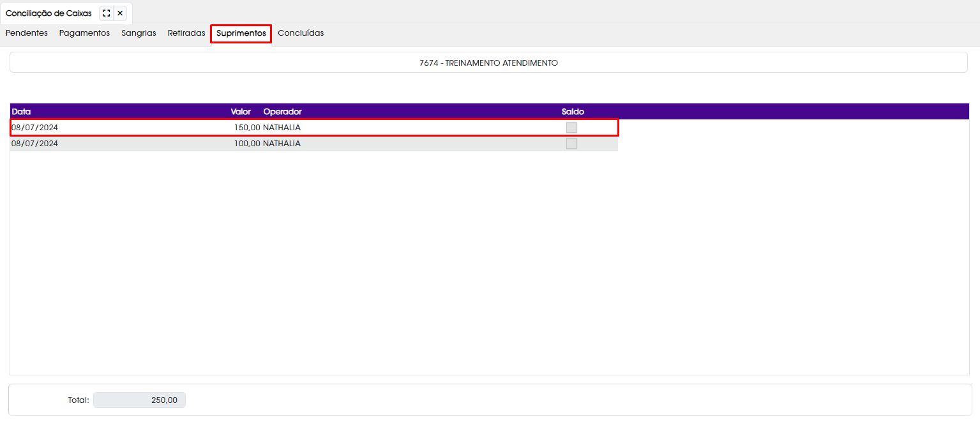980x429 pixels.
Task: Click the Operador column header
Action: tap(282, 112)
